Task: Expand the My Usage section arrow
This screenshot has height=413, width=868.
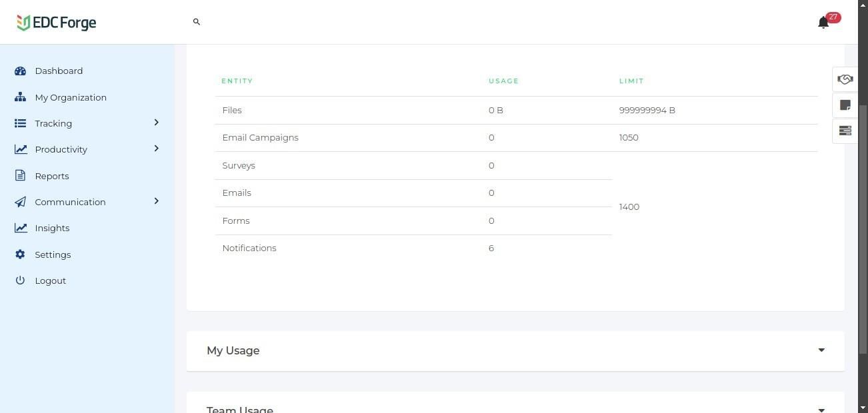Action: pos(821,350)
